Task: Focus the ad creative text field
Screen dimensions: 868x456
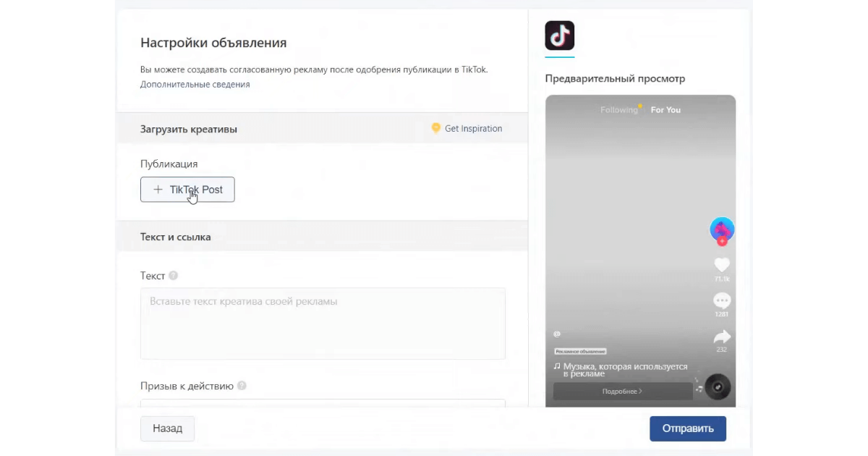Action: (323, 324)
